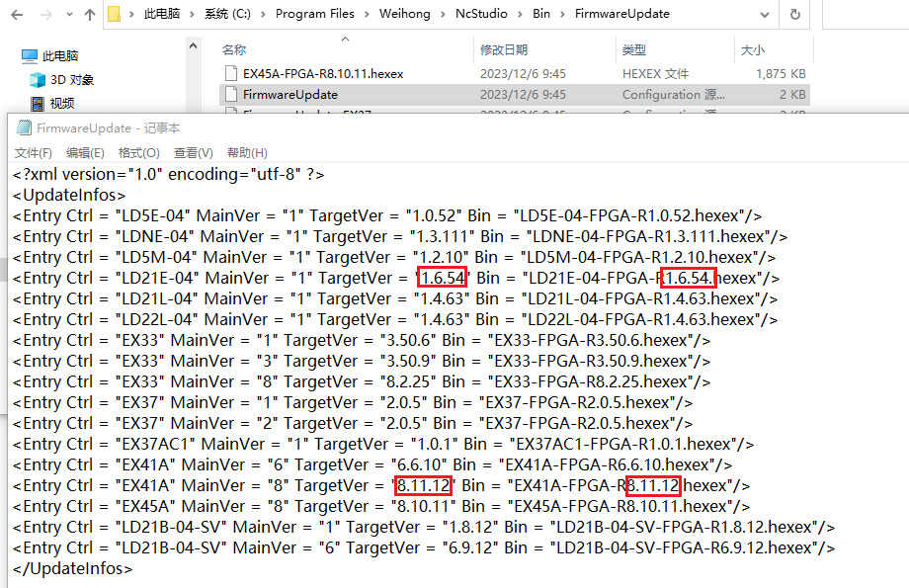Select the file EX45A-FPGA-R8.10.11.hexex
909x588 pixels.
[x=323, y=74]
